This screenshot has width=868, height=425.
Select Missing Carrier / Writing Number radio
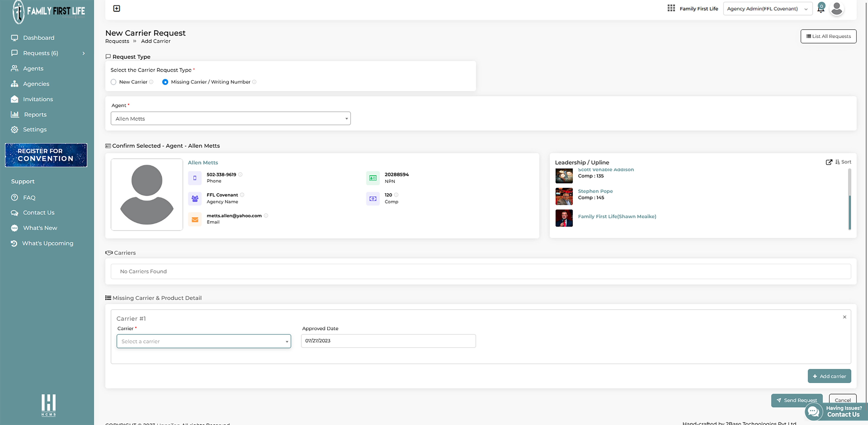coord(165,82)
